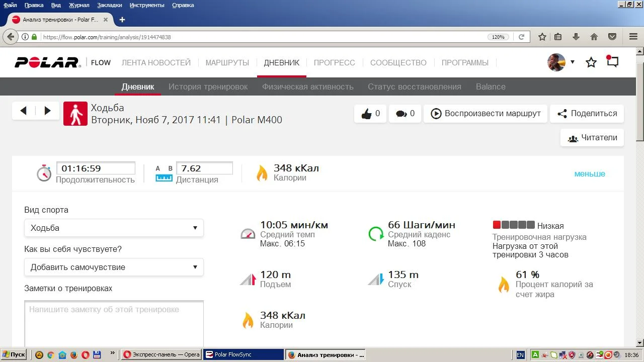This screenshot has height=362, width=644.
Task: Click the Polar logo
Action: pos(47,62)
